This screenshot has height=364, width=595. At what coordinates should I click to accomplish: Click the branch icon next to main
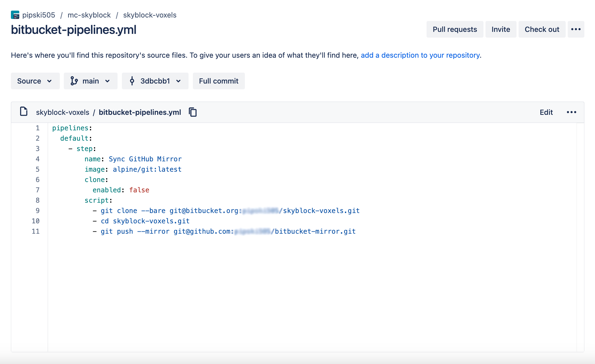74,81
